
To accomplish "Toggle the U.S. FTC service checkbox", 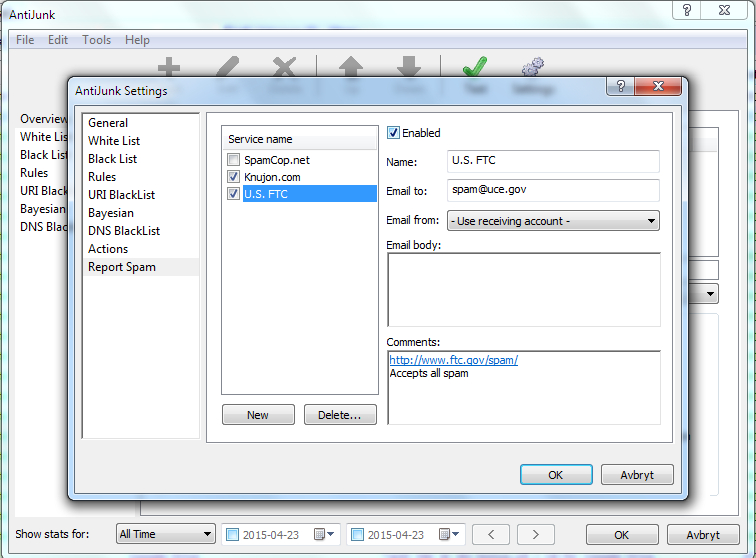I will point(233,194).
